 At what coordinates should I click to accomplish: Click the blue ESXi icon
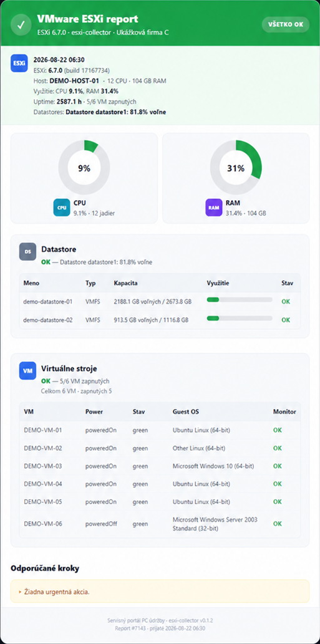coord(19,63)
